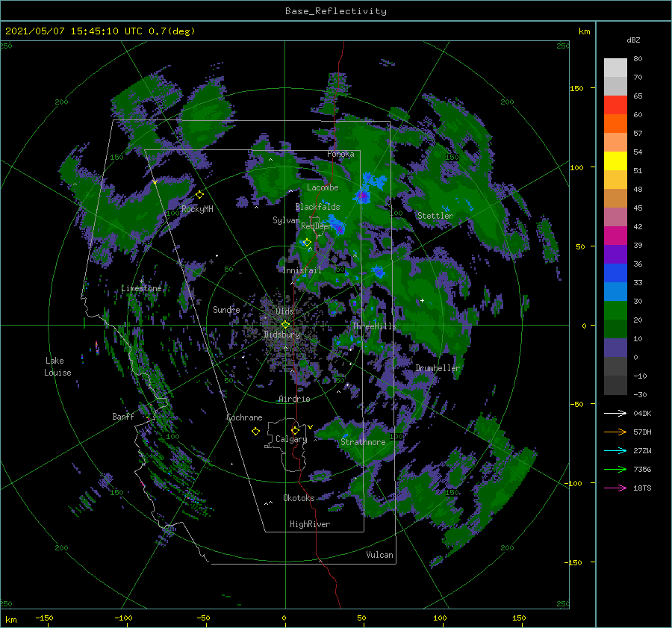The image size is (672, 628).
Task: Click the yellow diamond marker above Innisfail
Action: 307,243
